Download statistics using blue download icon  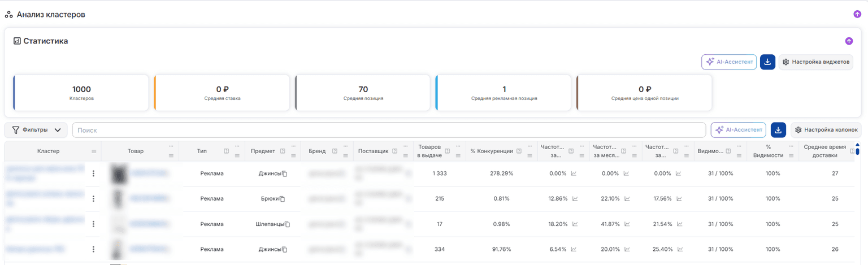point(767,62)
